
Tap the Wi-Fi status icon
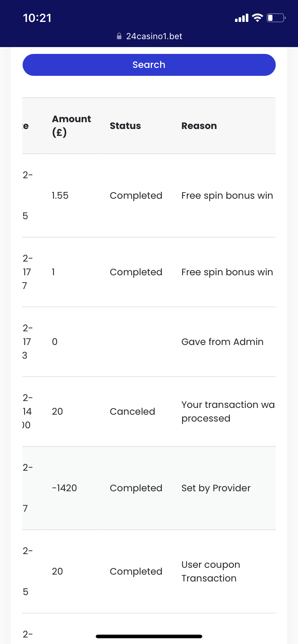pyautogui.click(x=257, y=18)
